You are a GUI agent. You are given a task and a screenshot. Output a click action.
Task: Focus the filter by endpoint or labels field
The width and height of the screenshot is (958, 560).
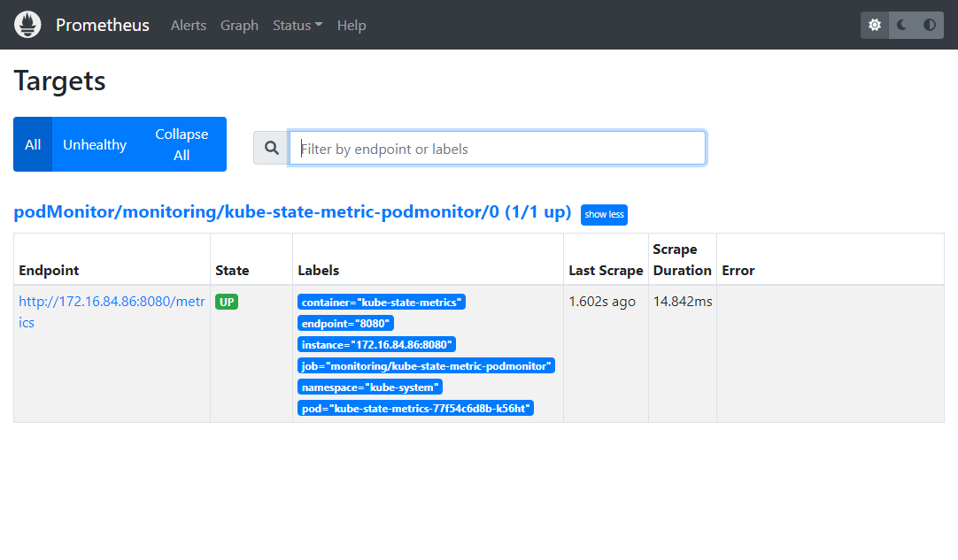point(498,148)
